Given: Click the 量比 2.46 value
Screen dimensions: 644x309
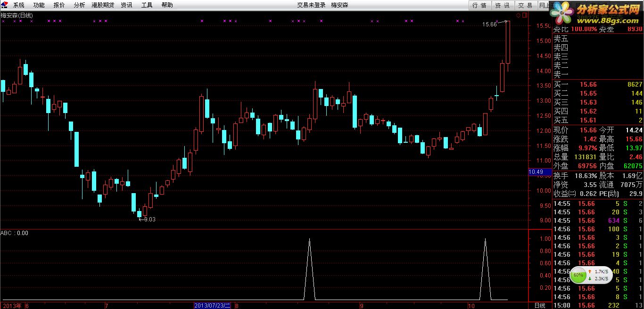Looking at the screenshot, I should click(x=636, y=157).
